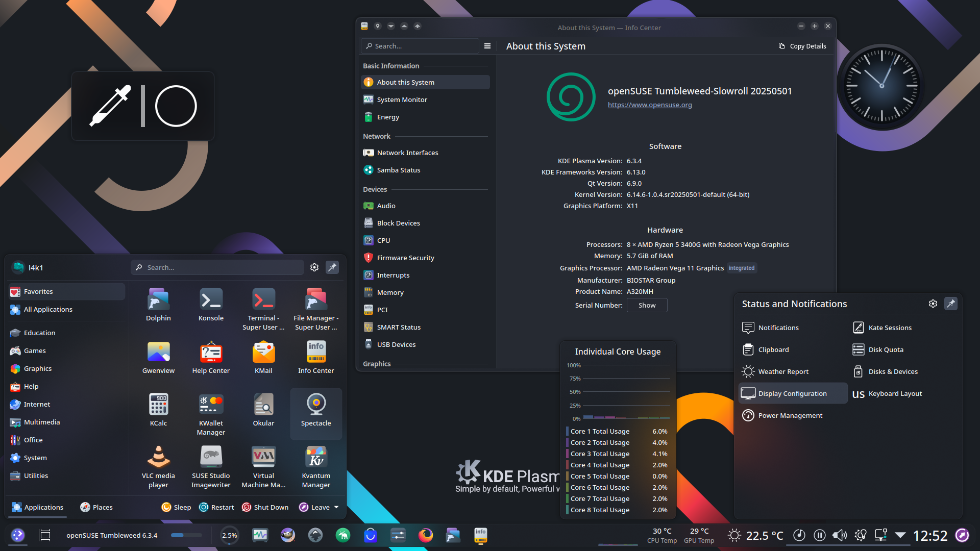This screenshot has width=980, height=551.
Task: Open the system monitor taskbar icon
Action: tap(260, 535)
